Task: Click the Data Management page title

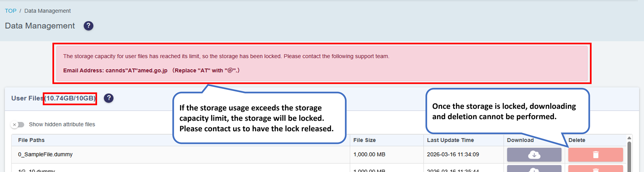Action: [40, 26]
